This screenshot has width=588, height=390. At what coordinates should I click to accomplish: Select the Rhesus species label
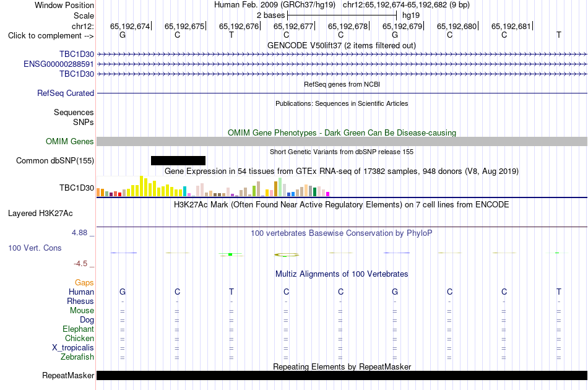click(80, 301)
